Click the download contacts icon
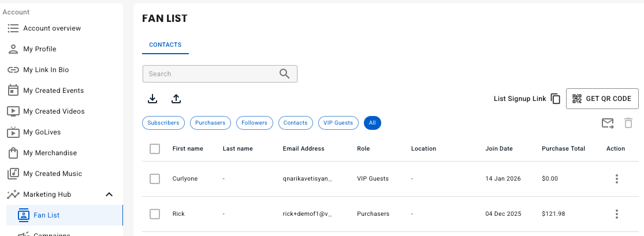The height and width of the screenshot is (236, 644). [x=152, y=99]
